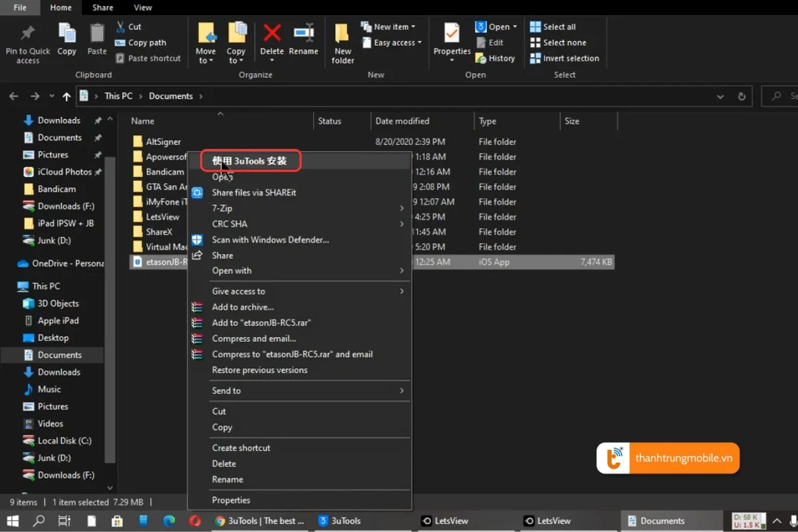Click the Rename icon in the Organize group

(x=303, y=33)
